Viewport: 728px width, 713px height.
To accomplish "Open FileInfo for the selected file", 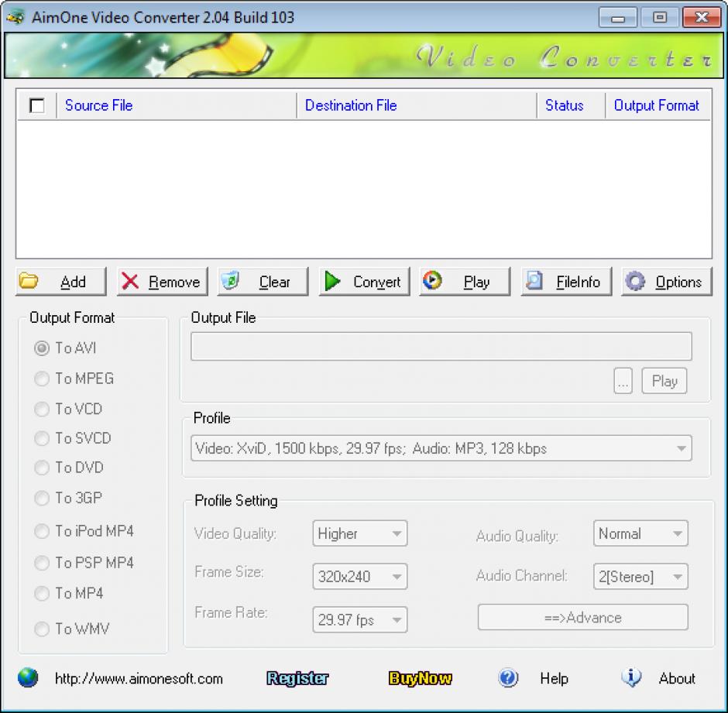I will point(566,281).
